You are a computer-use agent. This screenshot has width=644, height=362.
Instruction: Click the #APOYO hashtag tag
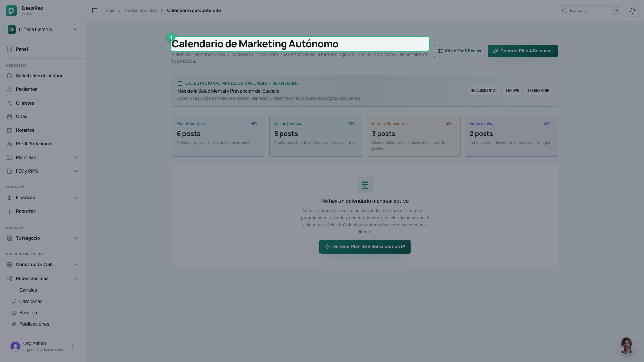tap(512, 91)
